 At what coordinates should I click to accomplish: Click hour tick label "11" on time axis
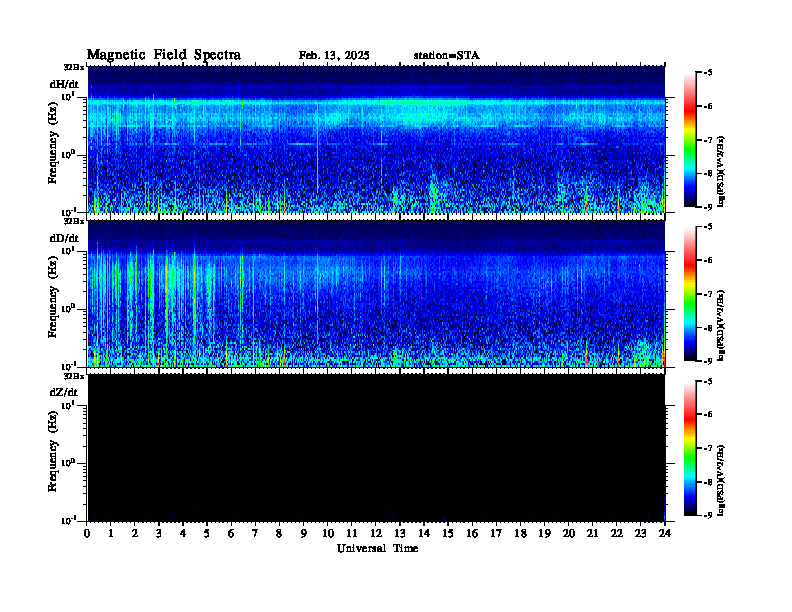pos(352,534)
